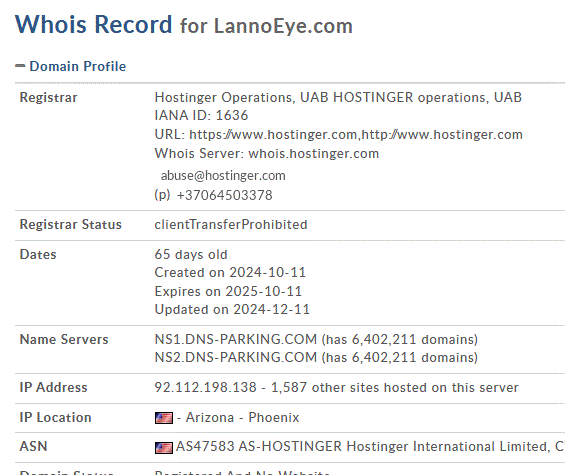Select the IANA ID: 1636 line
Image resolution: width=566 pixels, height=476 pixels.
click(201, 115)
